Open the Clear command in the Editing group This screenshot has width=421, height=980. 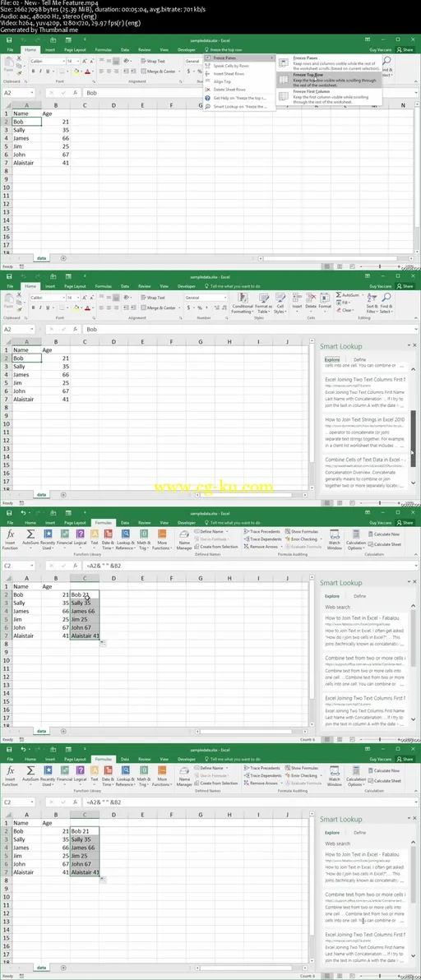pos(345,310)
